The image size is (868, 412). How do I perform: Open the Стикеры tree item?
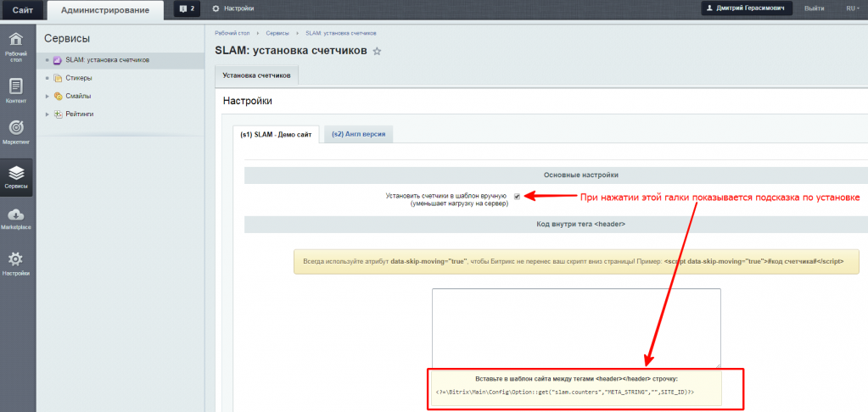click(79, 78)
